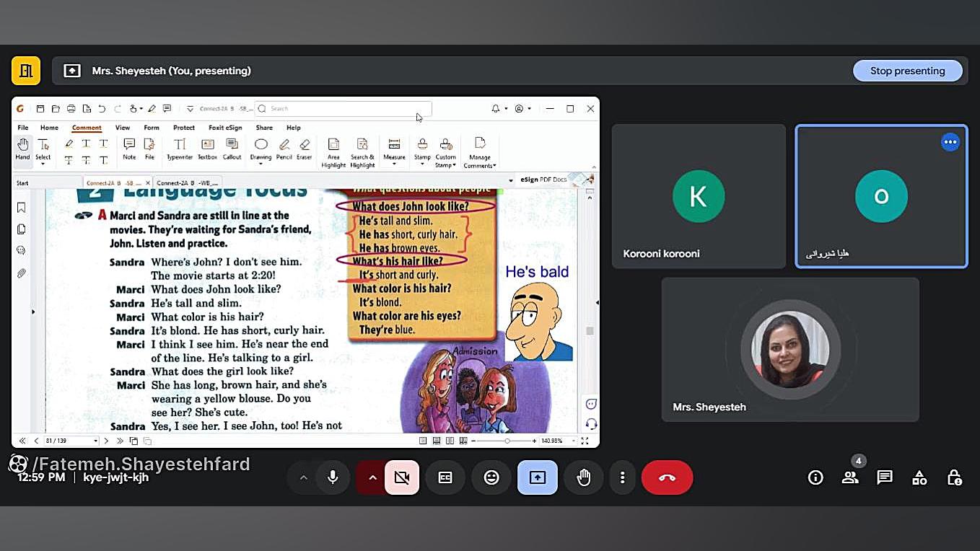This screenshot has height=551, width=980.
Task: Open the File menu
Action: coord(23,128)
